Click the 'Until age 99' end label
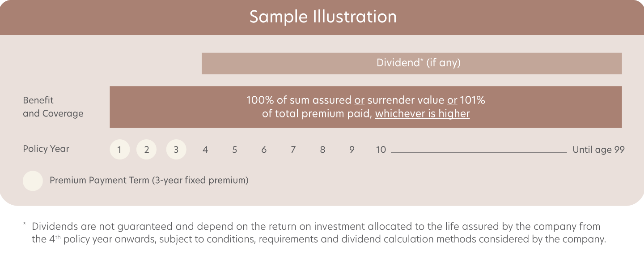 tap(598, 150)
